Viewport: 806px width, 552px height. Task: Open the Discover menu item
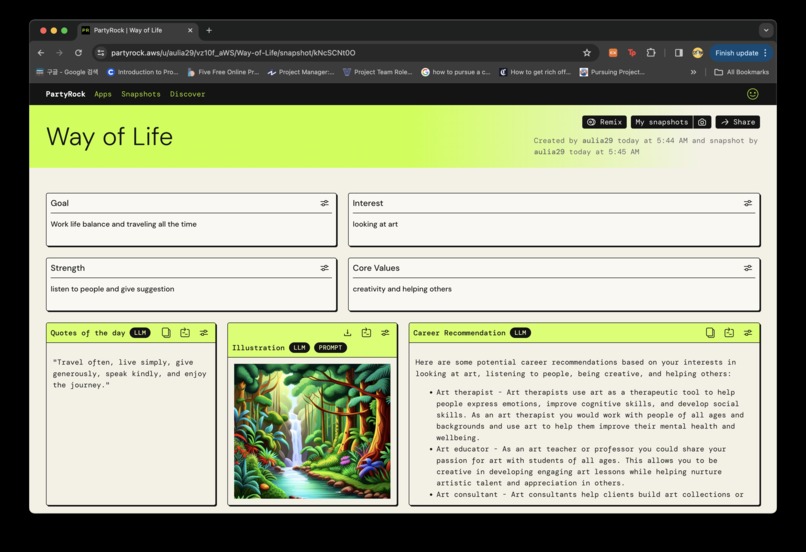(188, 94)
